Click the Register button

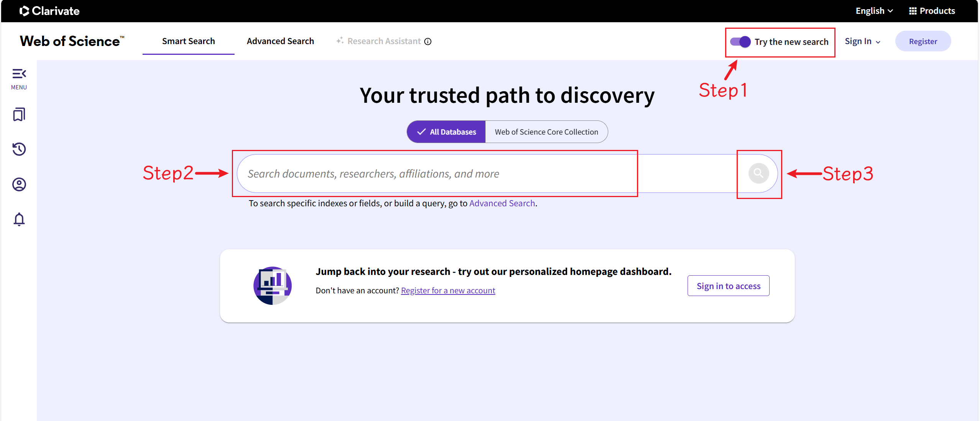tap(923, 41)
